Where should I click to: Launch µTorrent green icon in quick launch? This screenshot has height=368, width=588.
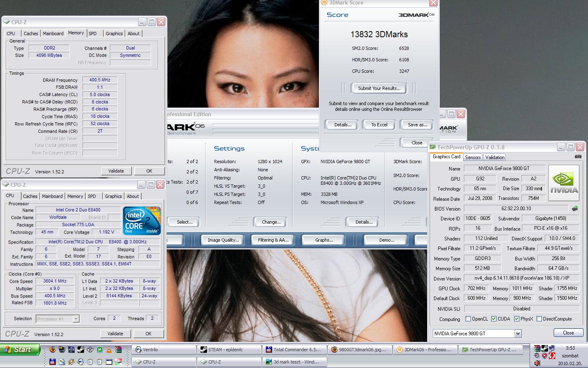coord(100,350)
